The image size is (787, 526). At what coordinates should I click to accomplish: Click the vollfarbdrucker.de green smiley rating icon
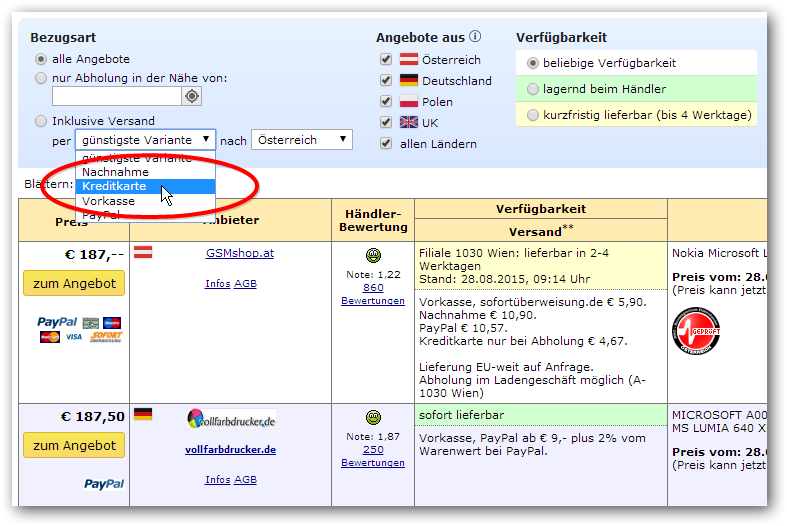[x=373, y=417]
